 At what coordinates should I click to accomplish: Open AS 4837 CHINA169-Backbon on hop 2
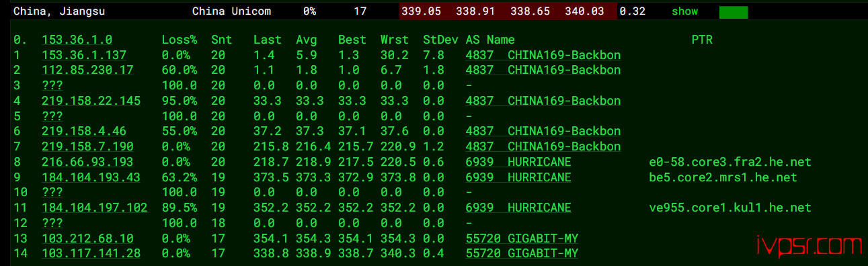tap(543, 71)
